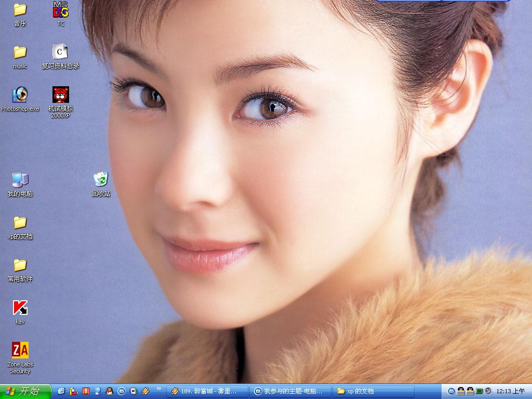Screen dimensions: 532x399
Task: Click the 12:13 system tray clock
Action: (510, 391)
